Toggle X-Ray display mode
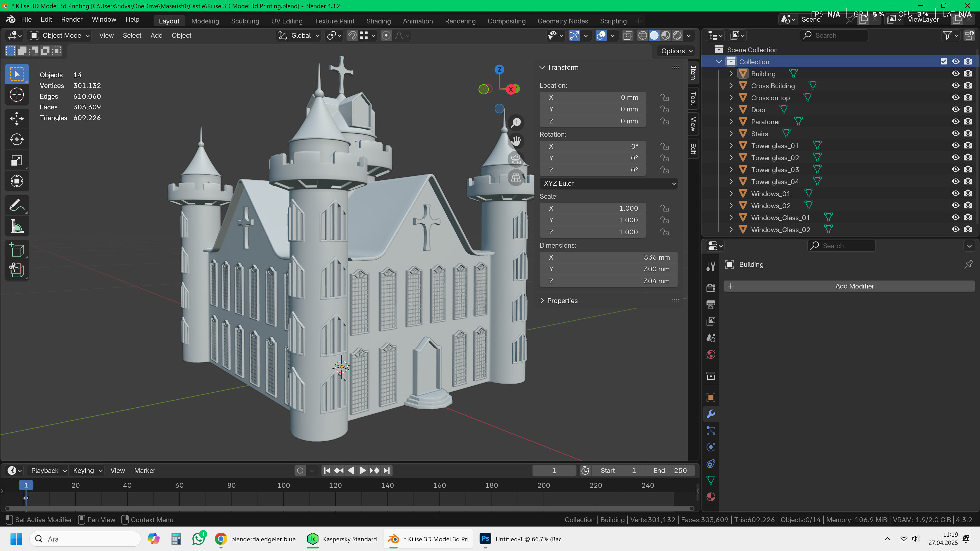The width and height of the screenshot is (980, 551). pos(628,35)
